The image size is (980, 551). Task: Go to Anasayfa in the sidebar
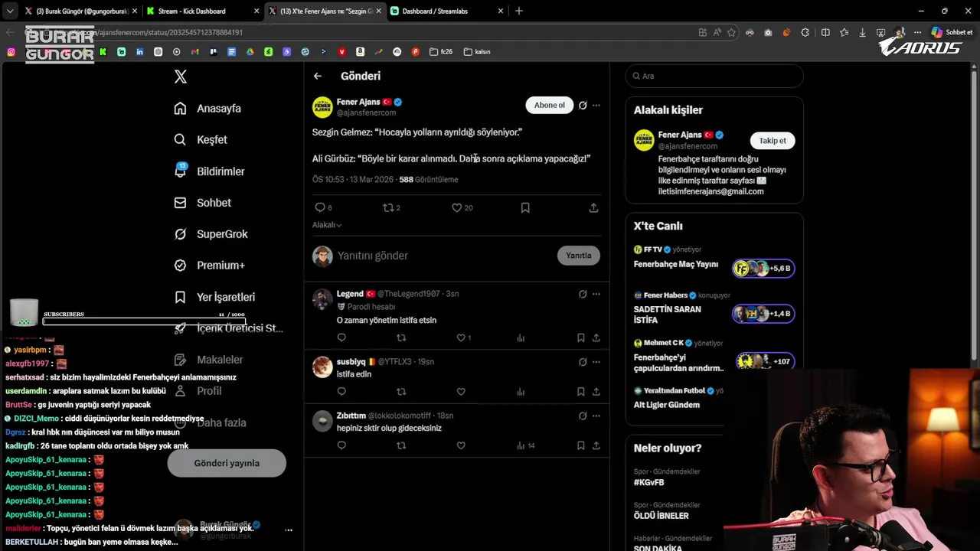point(207,109)
